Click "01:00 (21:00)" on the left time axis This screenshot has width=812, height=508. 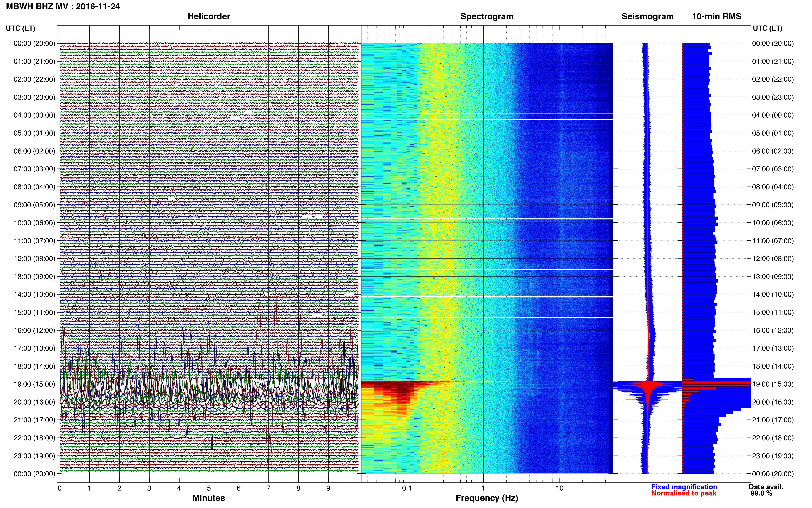(34, 62)
